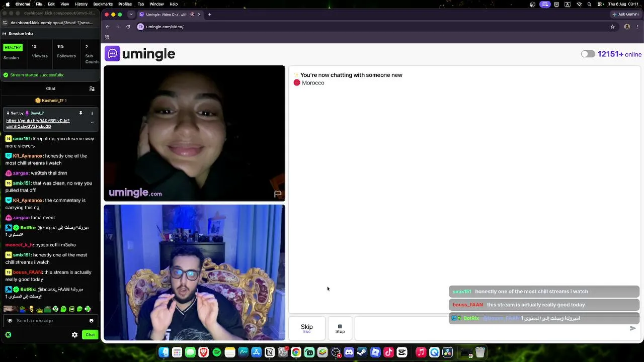This screenshot has height=362, width=644.
Task: Go back in the Umingle browser window
Action: click(107, 27)
